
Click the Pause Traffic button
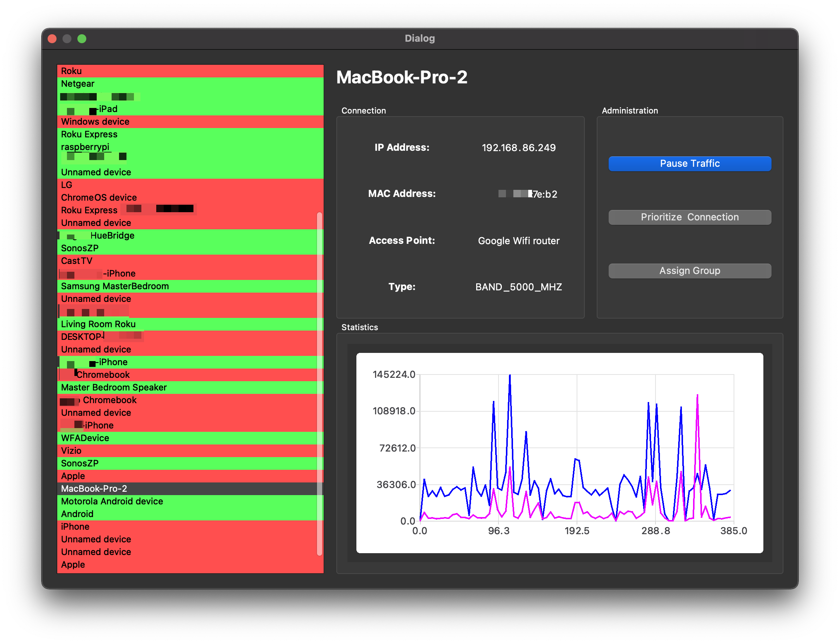click(x=689, y=164)
